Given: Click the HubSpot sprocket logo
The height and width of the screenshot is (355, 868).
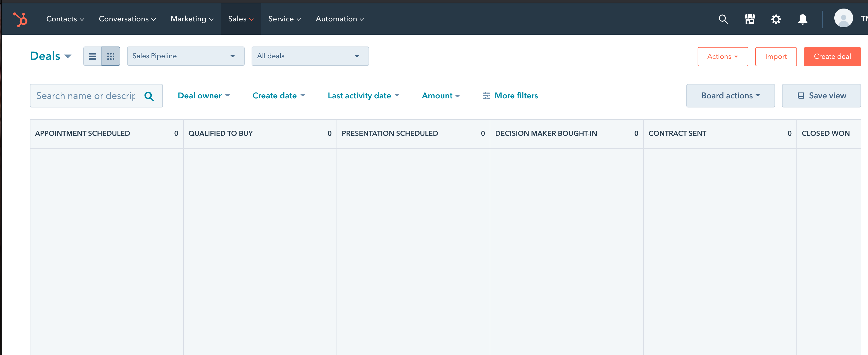Looking at the screenshot, I should 20,19.
